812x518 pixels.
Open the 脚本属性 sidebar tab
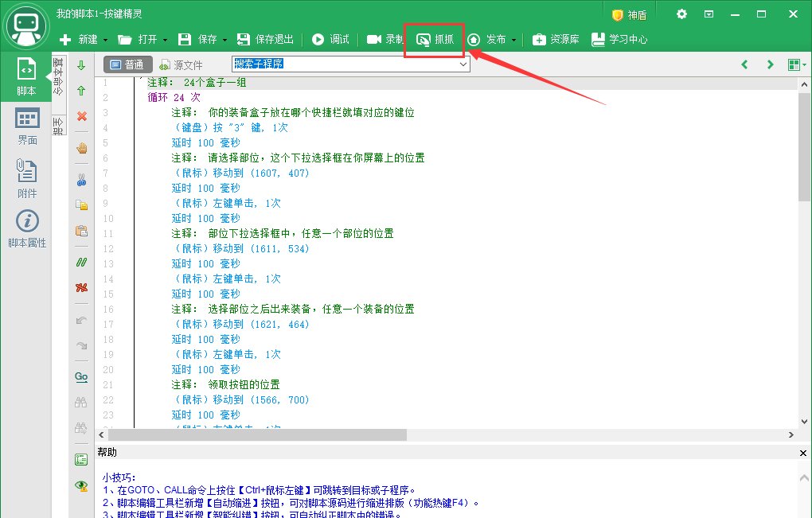[x=27, y=230]
